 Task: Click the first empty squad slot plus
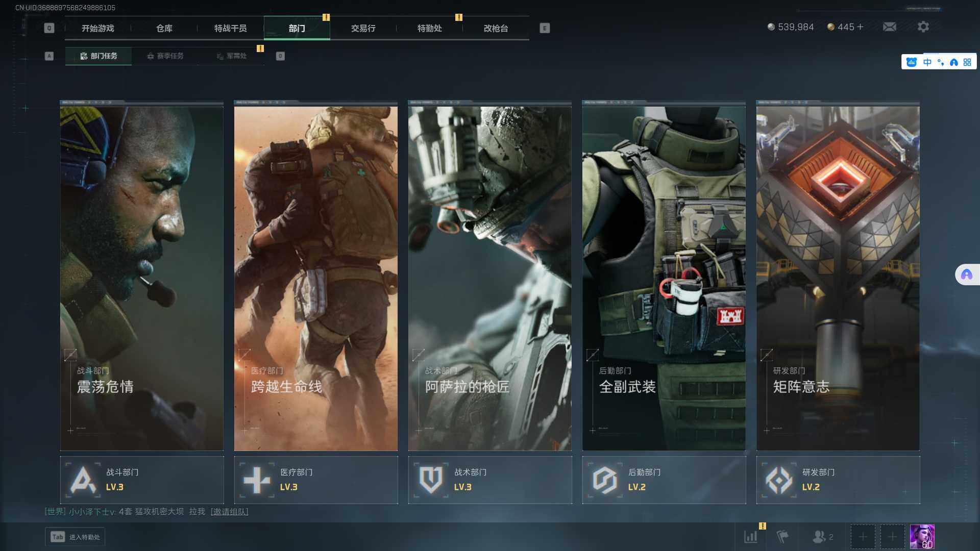click(x=863, y=537)
